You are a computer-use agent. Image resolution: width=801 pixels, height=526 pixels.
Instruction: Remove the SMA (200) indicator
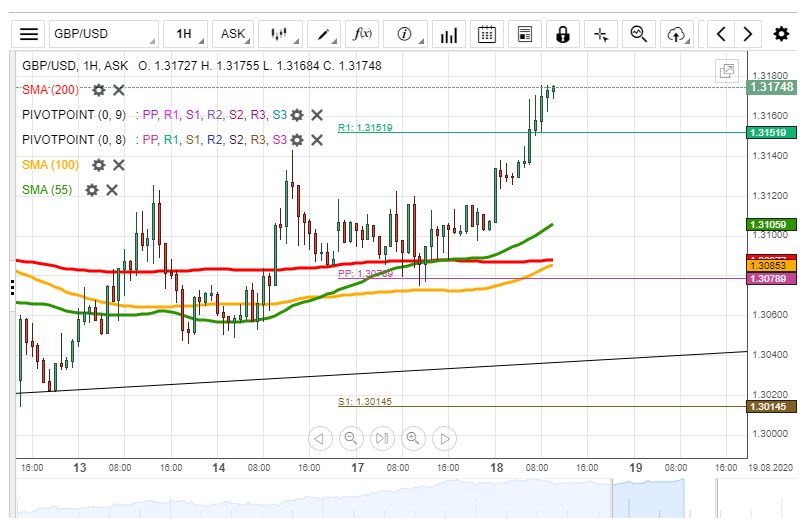(119, 90)
